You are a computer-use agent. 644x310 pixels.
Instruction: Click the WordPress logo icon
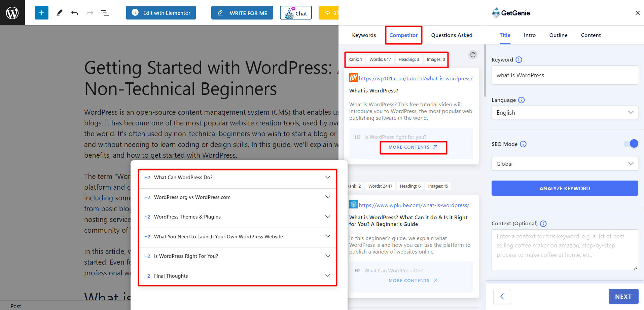pos(12,13)
